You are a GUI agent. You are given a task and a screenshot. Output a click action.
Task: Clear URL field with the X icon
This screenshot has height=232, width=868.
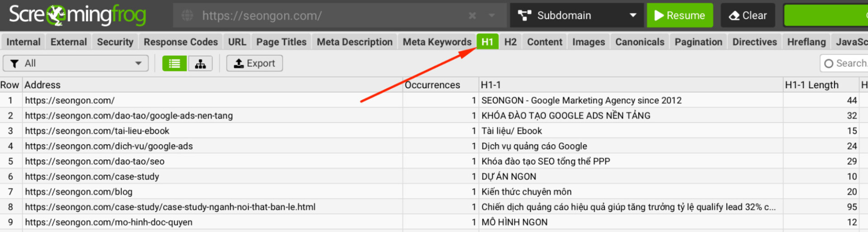(x=472, y=15)
